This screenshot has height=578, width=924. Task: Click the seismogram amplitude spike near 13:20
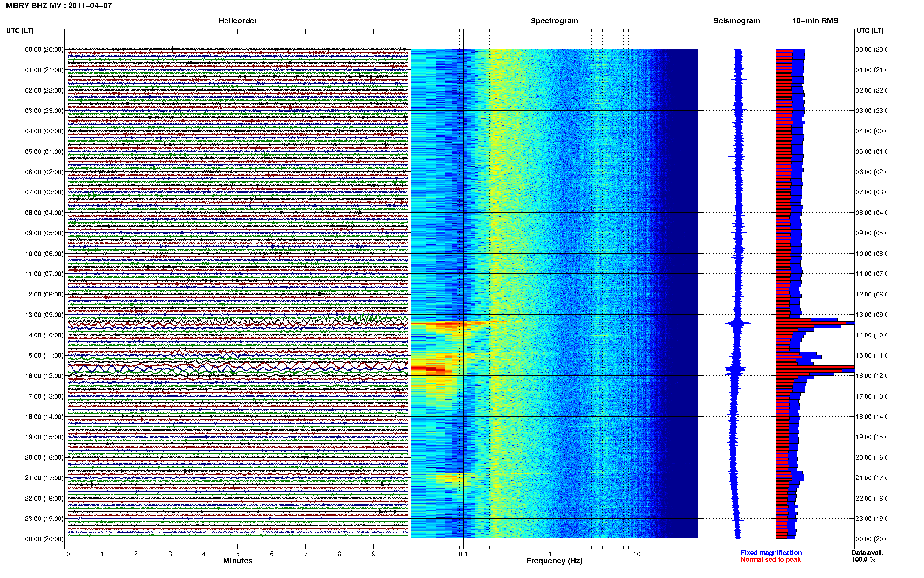click(738, 323)
